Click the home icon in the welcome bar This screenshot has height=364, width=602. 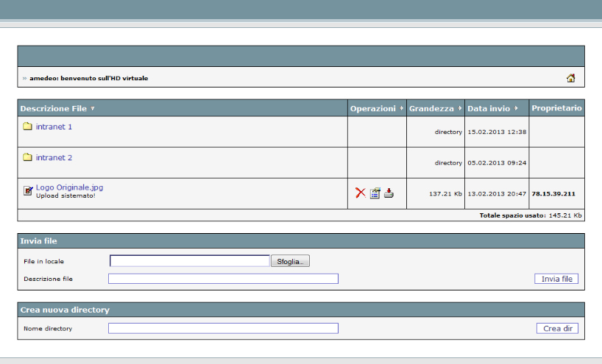coord(570,78)
